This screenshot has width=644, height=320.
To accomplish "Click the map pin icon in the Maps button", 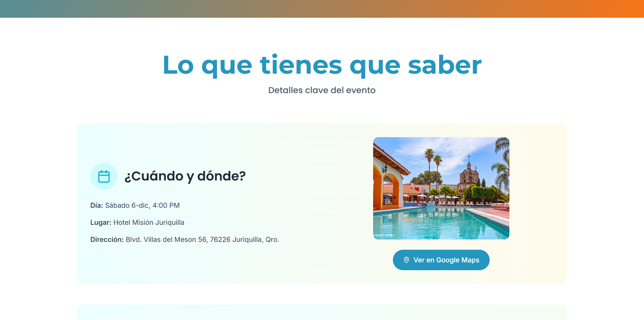I will (x=407, y=260).
